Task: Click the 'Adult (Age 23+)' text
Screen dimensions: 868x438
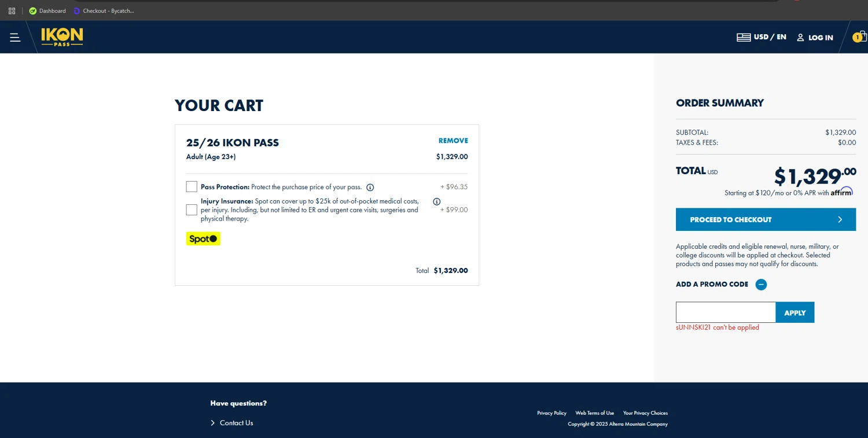Action: 211,157
